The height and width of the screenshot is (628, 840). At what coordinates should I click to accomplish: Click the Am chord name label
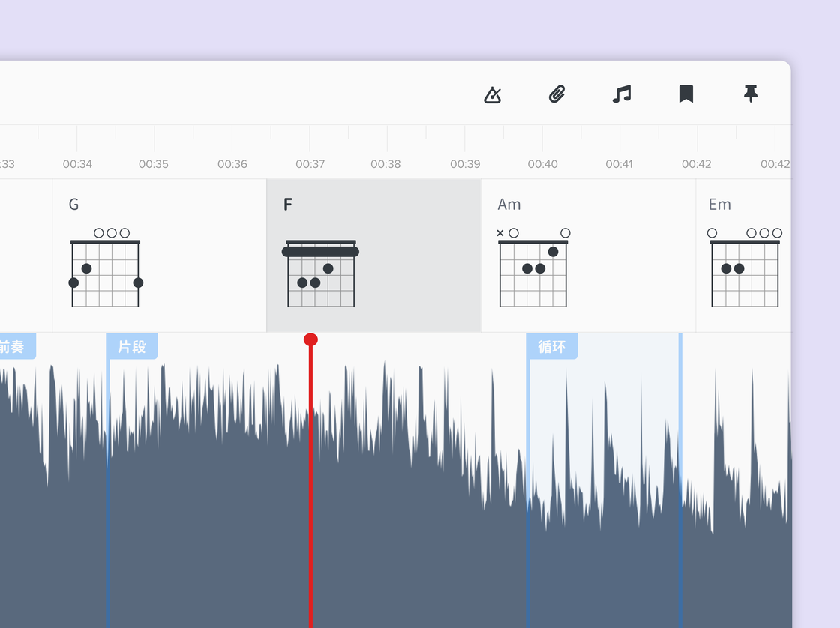509,205
